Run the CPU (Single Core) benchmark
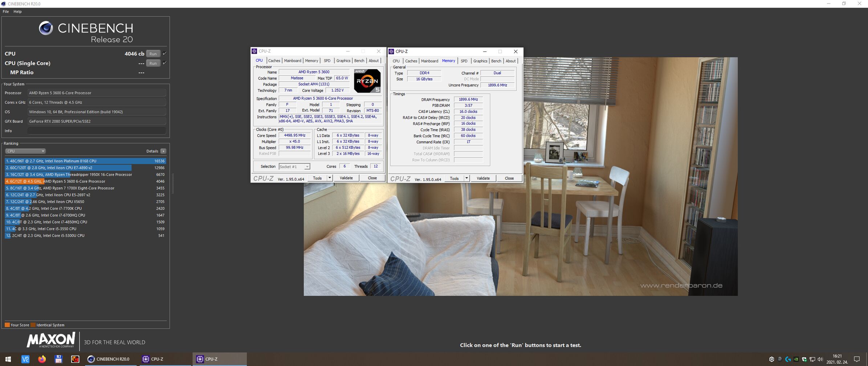The image size is (868, 366). pyautogui.click(x=153, y=63)
